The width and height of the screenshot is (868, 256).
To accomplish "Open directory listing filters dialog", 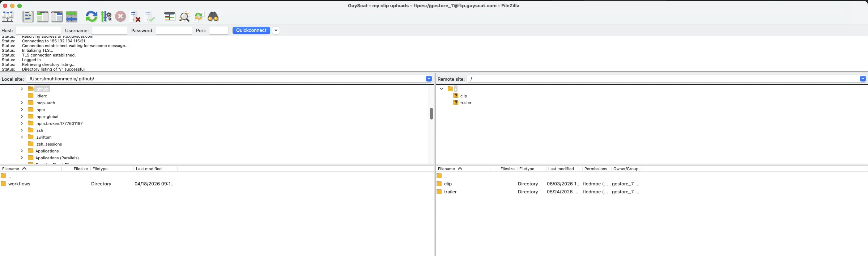I will tap(170, 16).
